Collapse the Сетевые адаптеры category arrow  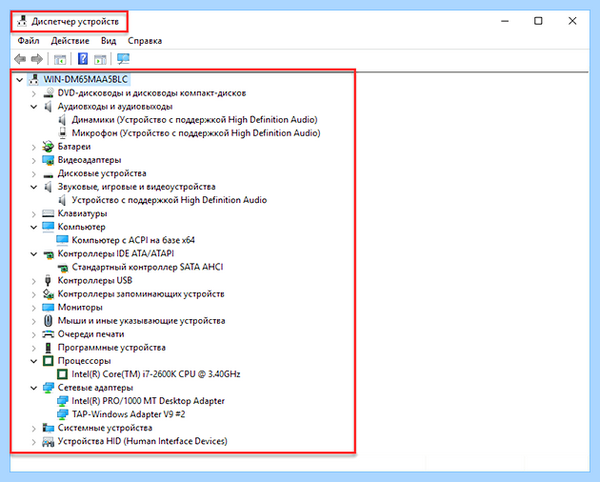pyautogui.click(x=34, y=388)
